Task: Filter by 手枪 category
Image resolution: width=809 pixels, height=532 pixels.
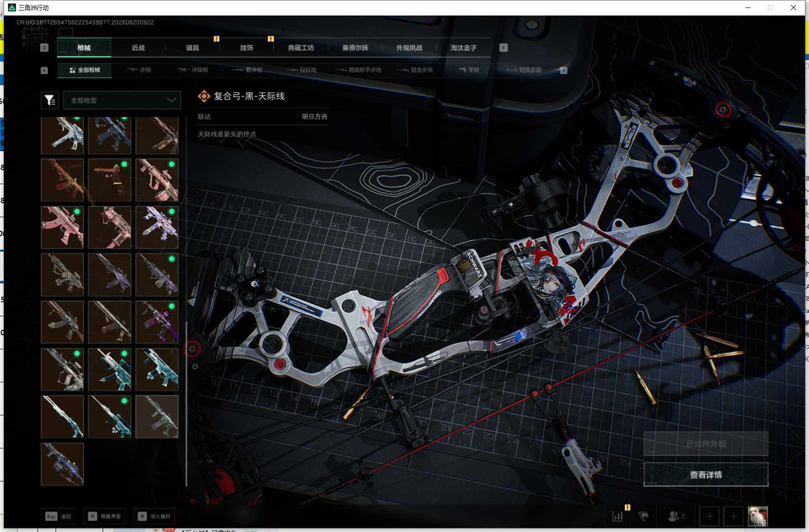Action: [x=469, y=70]
